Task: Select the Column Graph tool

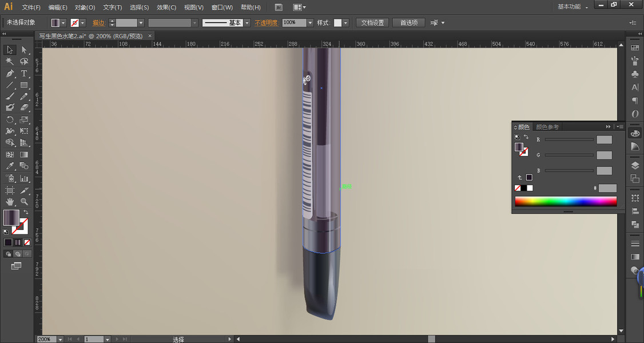Action: [x=24, y=178]
